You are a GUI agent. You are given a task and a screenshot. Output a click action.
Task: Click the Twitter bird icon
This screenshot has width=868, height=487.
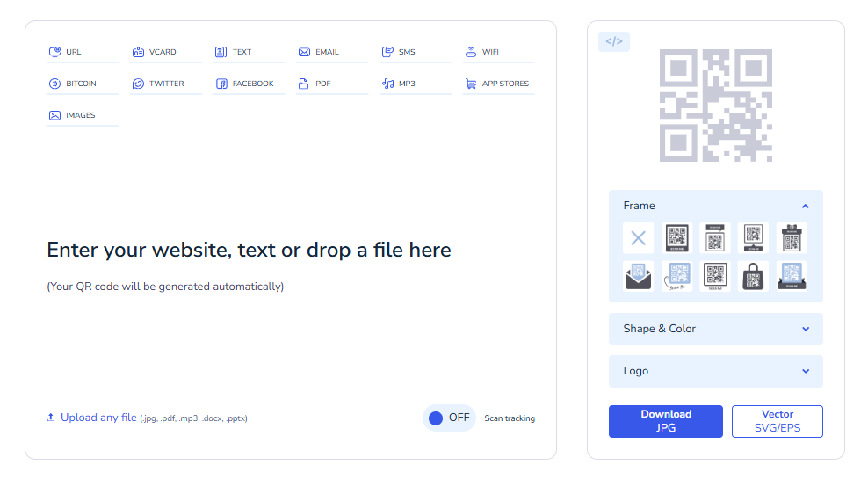pos(138,84)
